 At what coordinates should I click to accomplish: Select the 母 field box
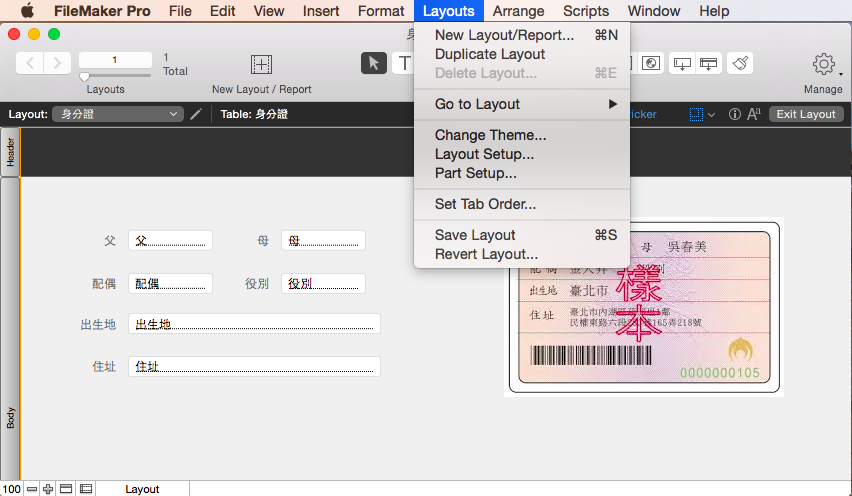click(323, 240)
